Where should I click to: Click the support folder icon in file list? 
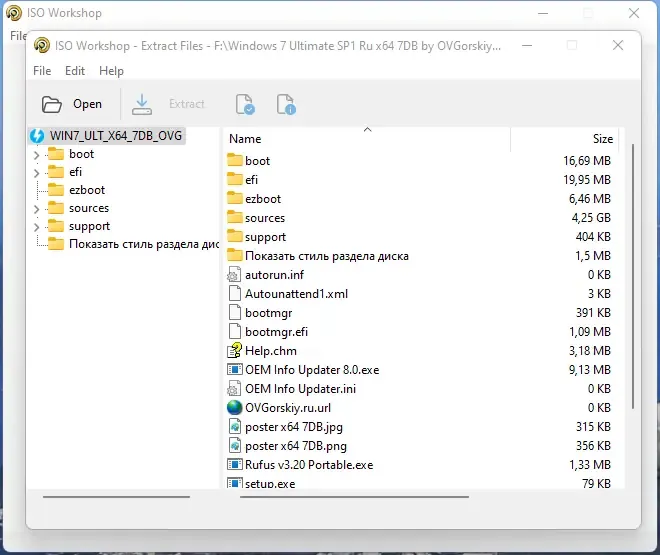235,236
